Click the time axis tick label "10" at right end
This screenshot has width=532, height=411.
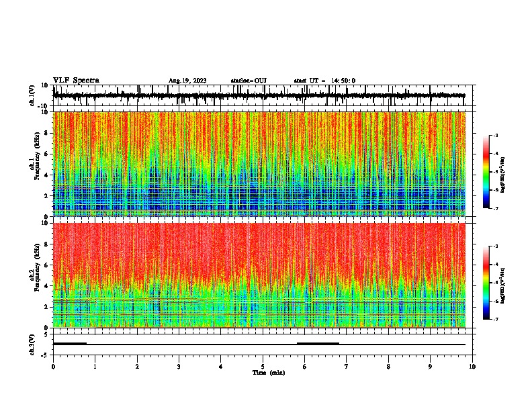click(x=472, y=367)
